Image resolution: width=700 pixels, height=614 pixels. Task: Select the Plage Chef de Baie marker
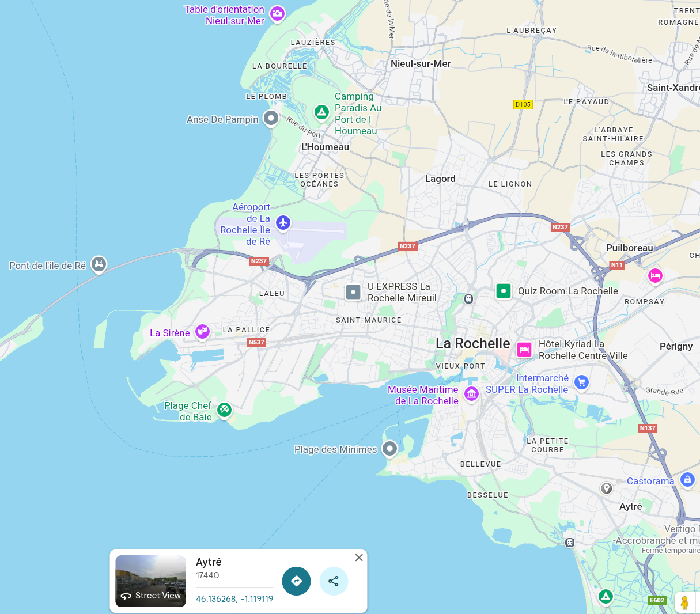tap(224, 410)
